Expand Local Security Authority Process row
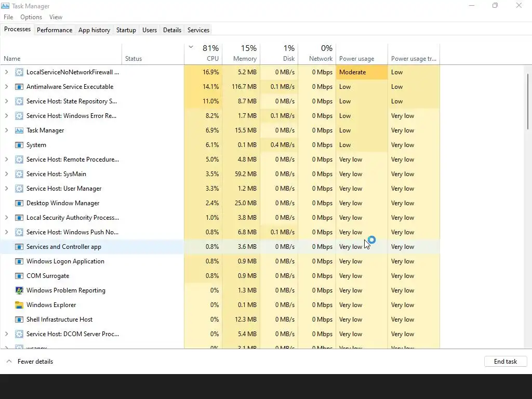The image size is (532, 399). click(x=6, y=218)
